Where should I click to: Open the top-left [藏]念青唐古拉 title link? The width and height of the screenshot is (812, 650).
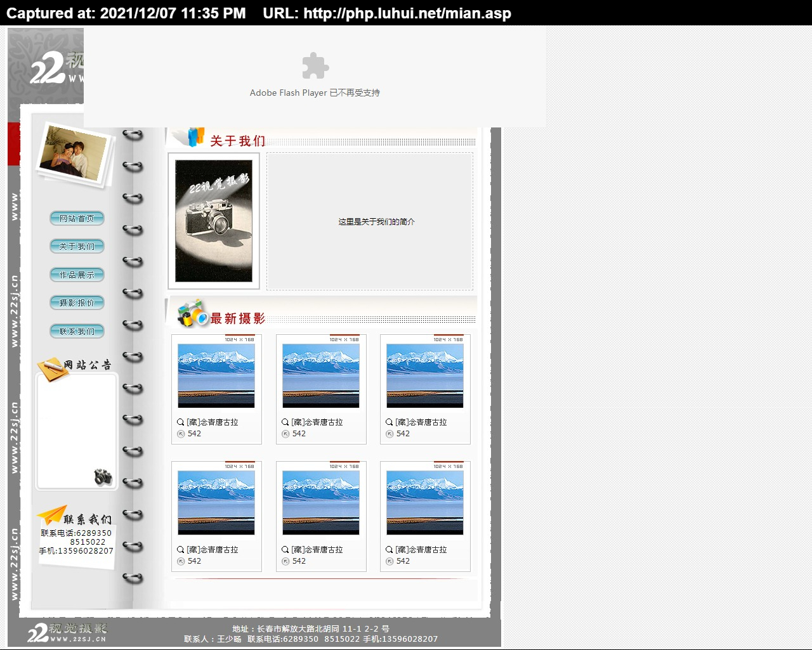click(213, 422)
